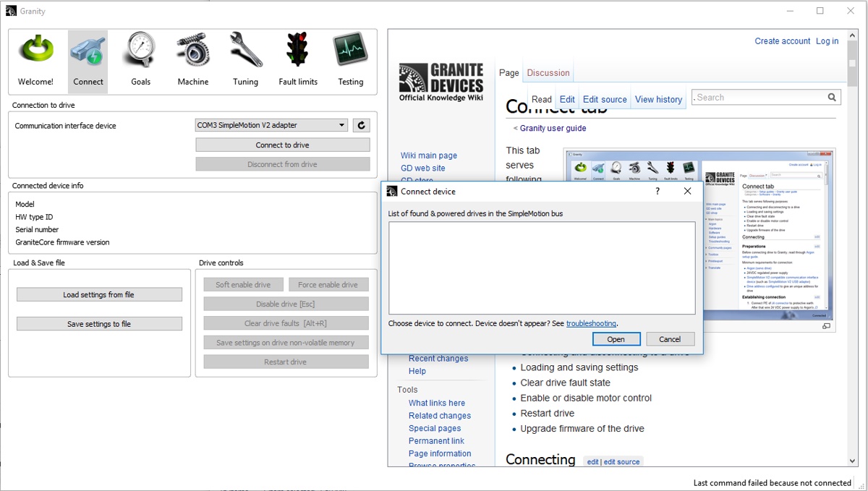Viewport: 868px width, 491px height.
Task: Click the search magnifier in the wiki
Action: pyautogui.click(x=831, y=96)
